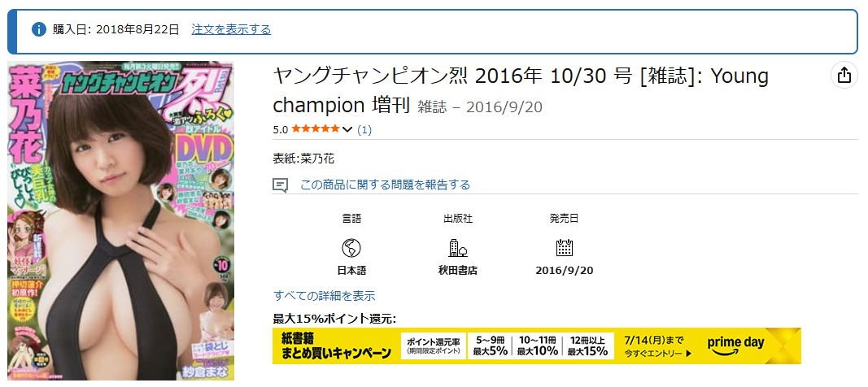Open the (1) review count link
868x387 pixels.
[364, 130]
